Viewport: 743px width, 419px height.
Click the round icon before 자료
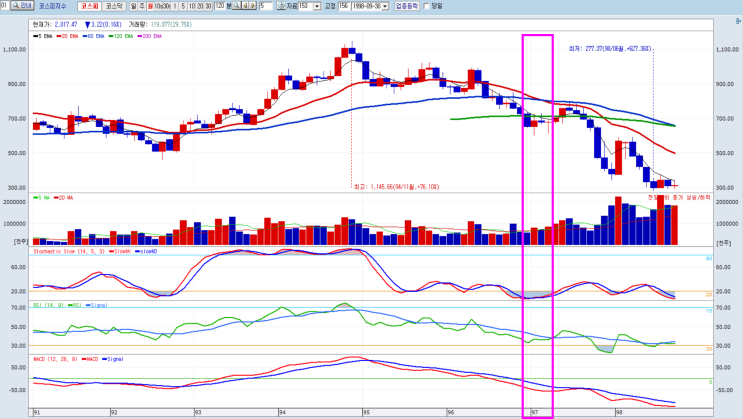click(x=281, y=6)
